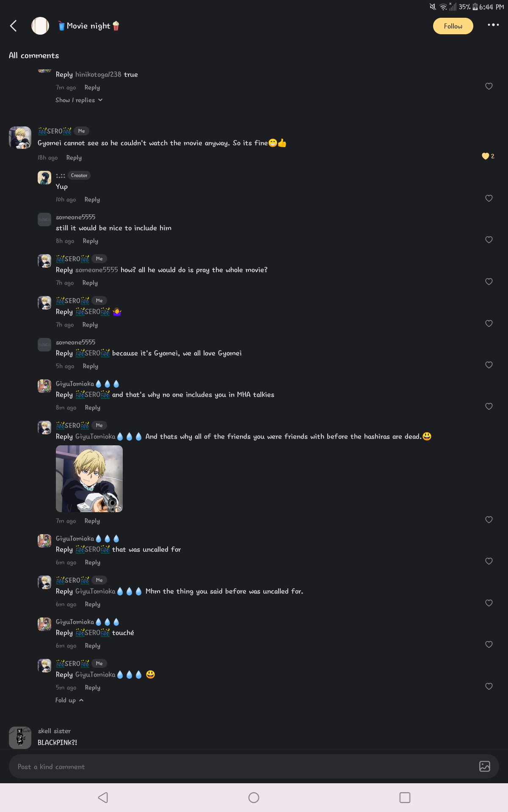Screen dimensions: 508x812
Task: Tap the image attachment icon in comment box
Action: [485, 766]
